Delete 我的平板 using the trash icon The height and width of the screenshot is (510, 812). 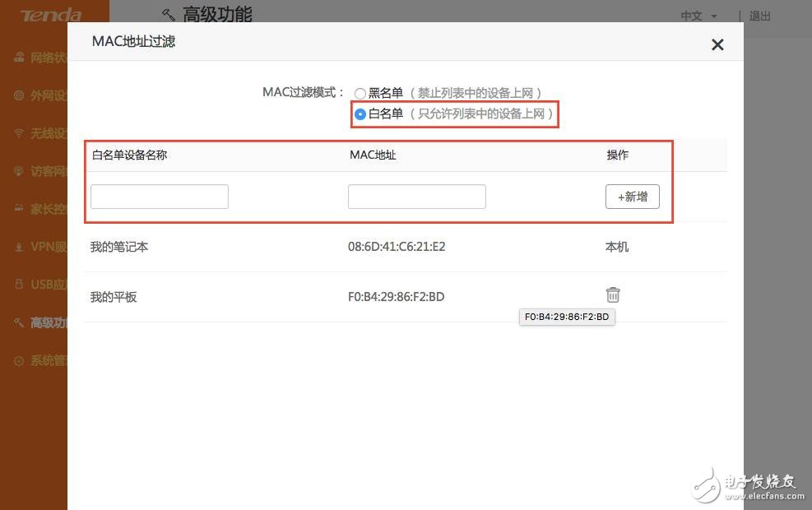click(612, 294)
